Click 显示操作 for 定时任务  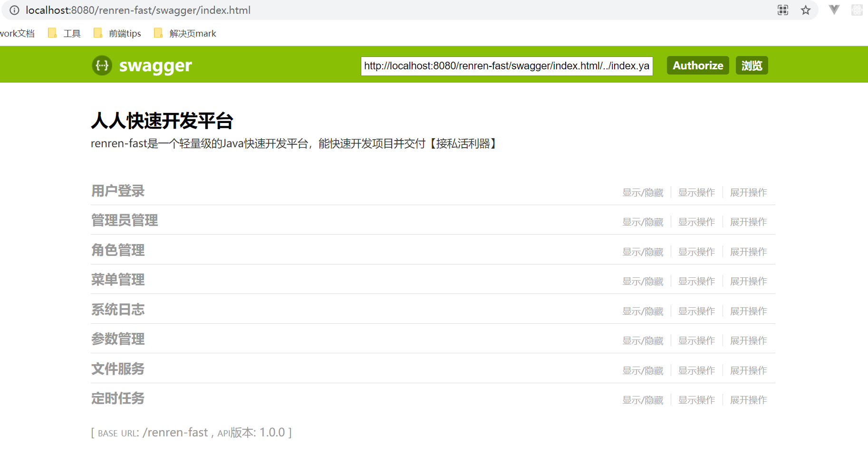(x=697, y=400)
